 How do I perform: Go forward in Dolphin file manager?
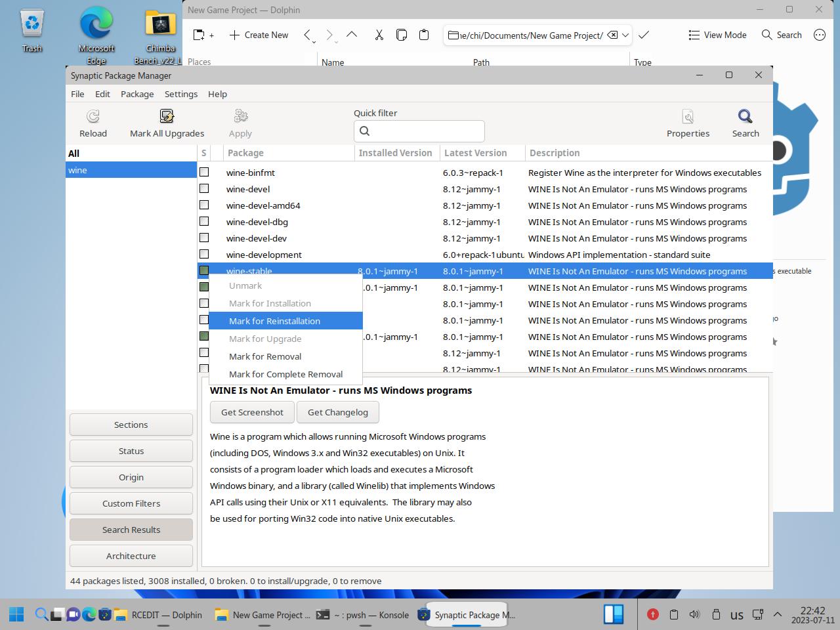pyautogui.click(x=329, y=35)
